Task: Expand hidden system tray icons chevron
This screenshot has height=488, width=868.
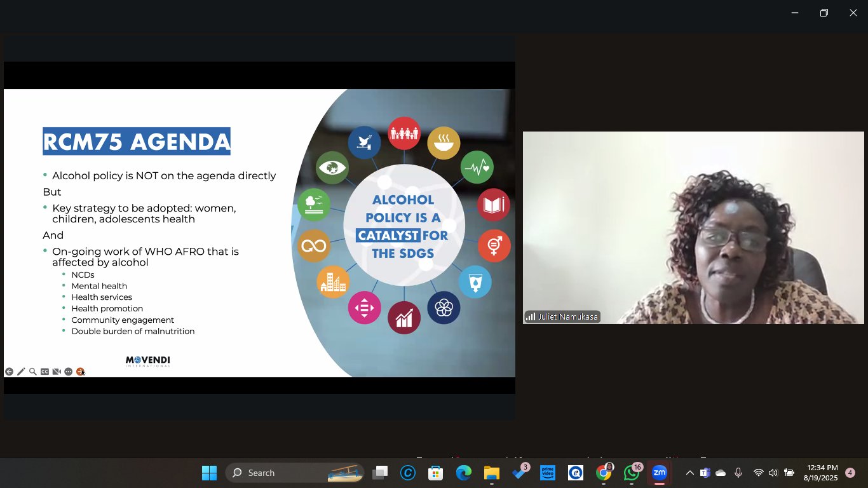Action: click(x=689, y=473)
